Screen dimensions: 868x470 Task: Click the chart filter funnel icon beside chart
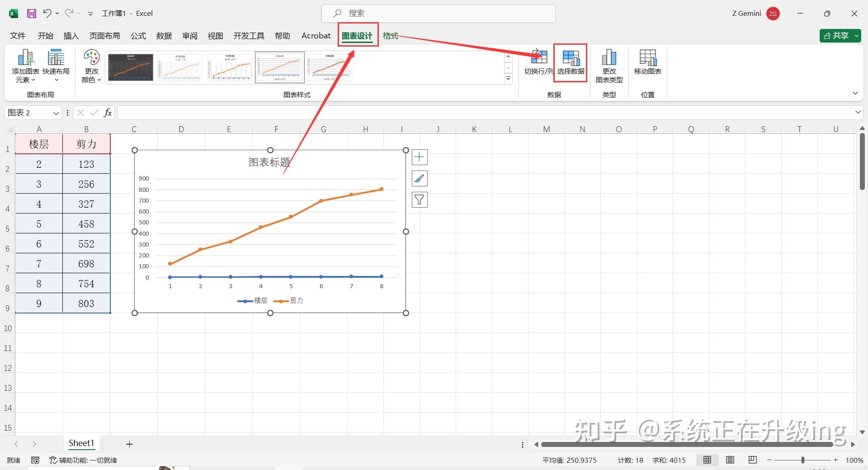(419, 199)
